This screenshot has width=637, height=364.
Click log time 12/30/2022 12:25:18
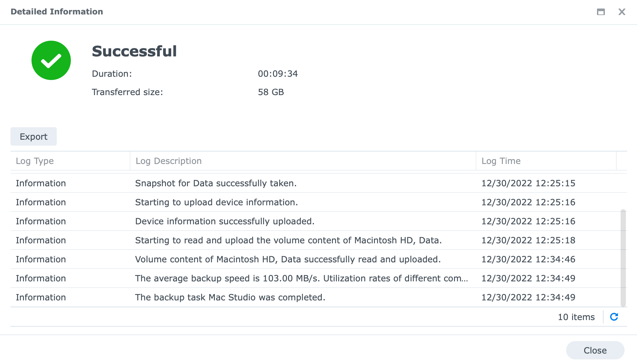(x=528, y=240)
